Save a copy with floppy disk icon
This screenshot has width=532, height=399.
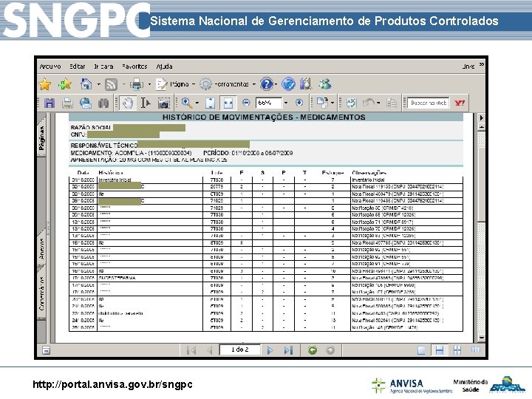point(50,103)
